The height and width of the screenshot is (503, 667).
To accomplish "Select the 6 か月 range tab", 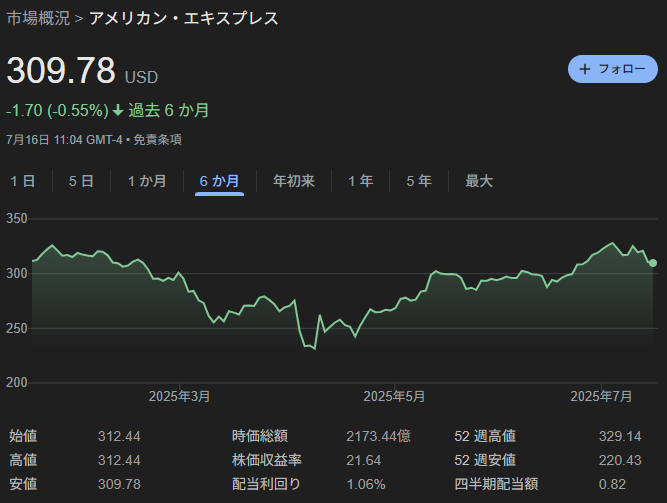I will [219, 181].
